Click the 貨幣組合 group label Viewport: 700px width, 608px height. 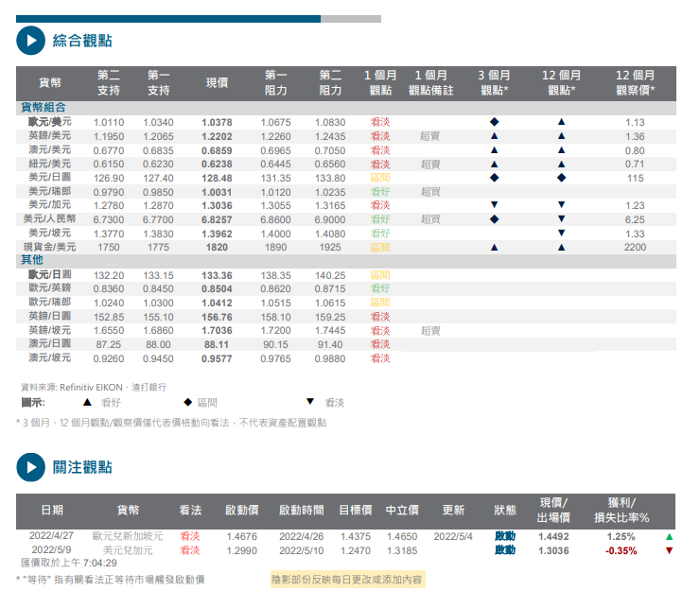pyautogui.click(x=44, y=108)
